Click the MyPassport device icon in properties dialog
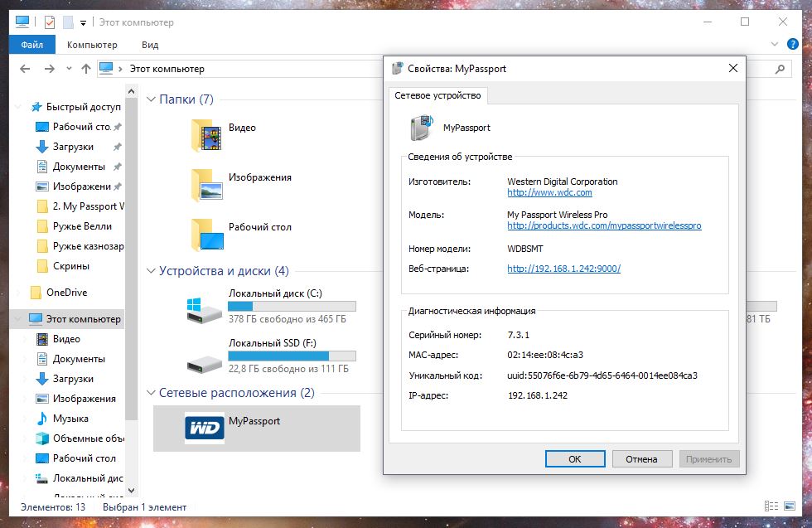 click(422, 128)
